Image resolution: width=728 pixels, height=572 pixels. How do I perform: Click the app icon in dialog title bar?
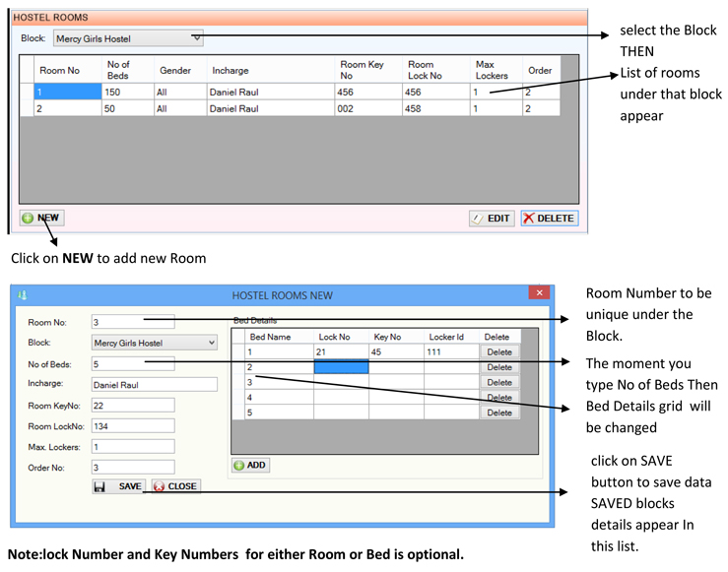pyautogui.click(x=23, y=294)
